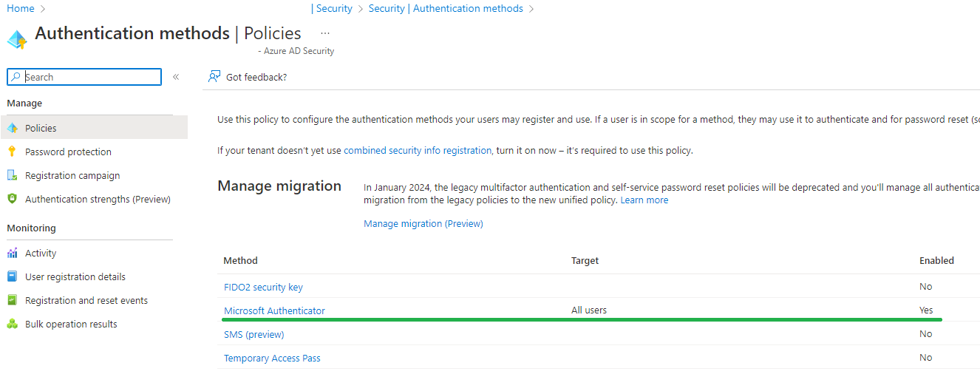Screen dimensions: 980x377
Task: Click the Authentication methods diamond key icon
Action: click(x=17, y=39)
